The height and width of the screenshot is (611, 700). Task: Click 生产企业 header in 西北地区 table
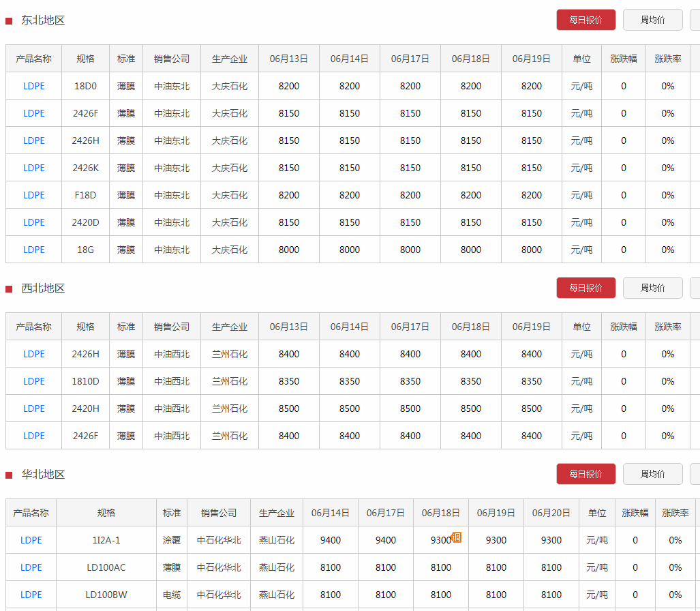pyautogui.click(x=230, y=327)
